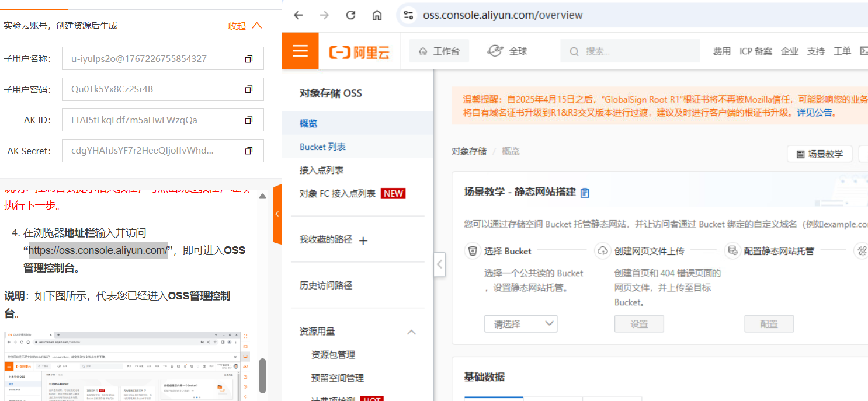Click the 基础数据 heading
Viewport: 868px width, 401px height.
[484, 377]
